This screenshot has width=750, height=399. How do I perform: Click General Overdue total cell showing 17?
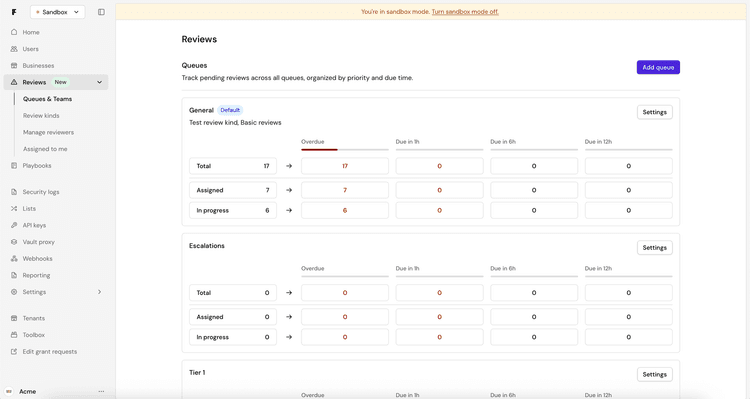tap(345, 166)
